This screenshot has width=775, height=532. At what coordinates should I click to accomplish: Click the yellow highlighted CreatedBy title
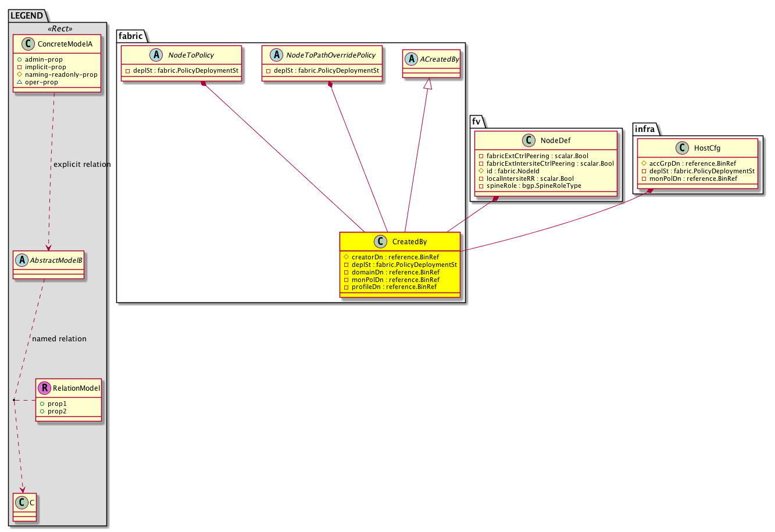(x=409, y=242)
